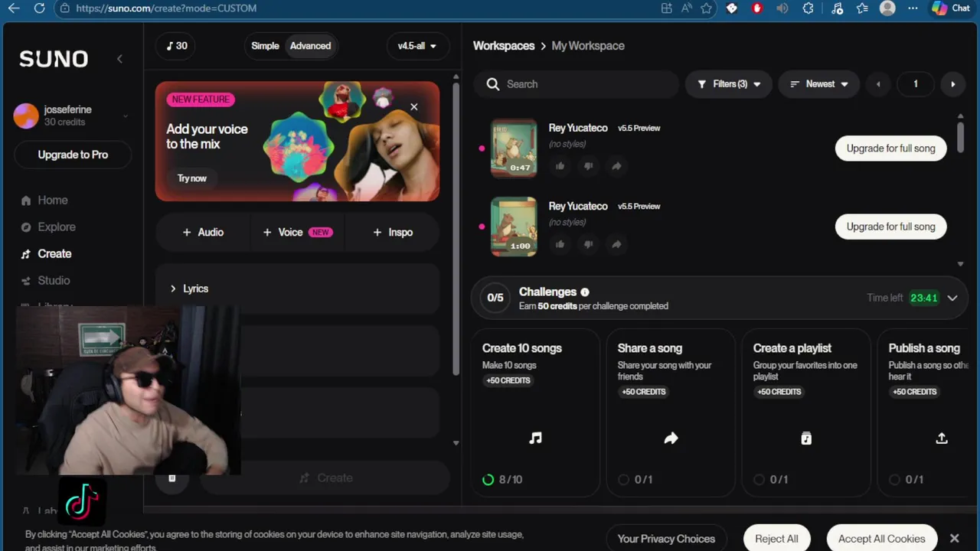Click the SUNO logo
This screenshot has width=980, height=551.
pos(54,59)
